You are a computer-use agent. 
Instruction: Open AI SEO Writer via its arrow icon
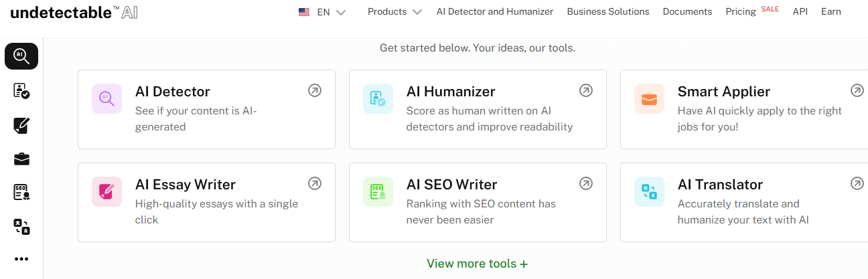(586, 183)
